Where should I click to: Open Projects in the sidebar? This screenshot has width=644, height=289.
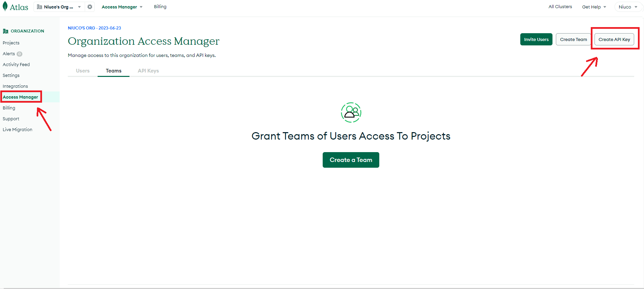point(11,43)
